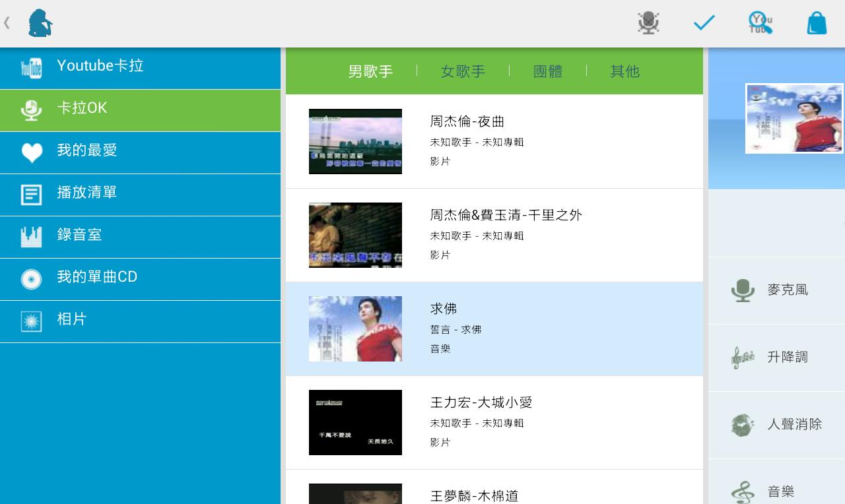Switch to 其他 tab
845x504 pixels.
click(625, 71)
